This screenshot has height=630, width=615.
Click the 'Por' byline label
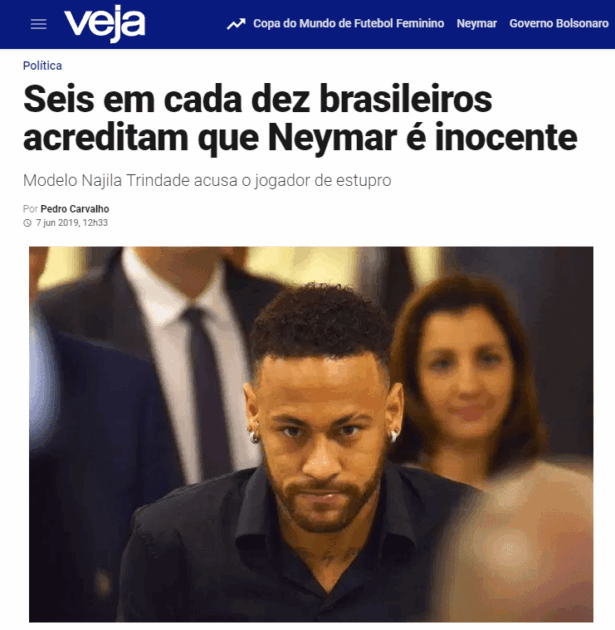coord(30,209)
